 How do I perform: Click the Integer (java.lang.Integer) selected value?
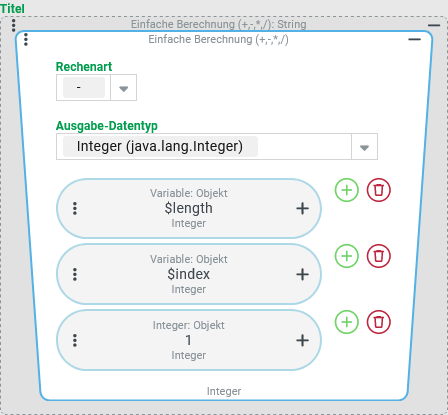click(160, 147)
